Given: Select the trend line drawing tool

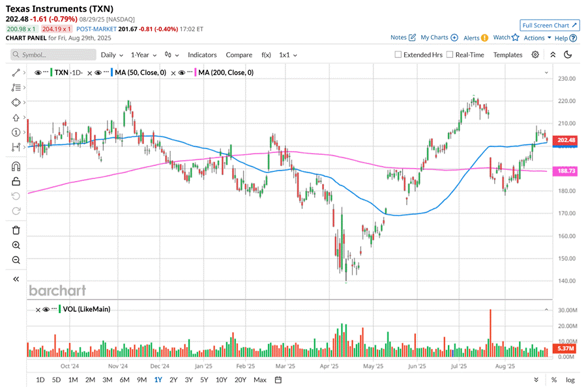Looking at the screenshot, I should pyautogui.click(x=16, y=73).
